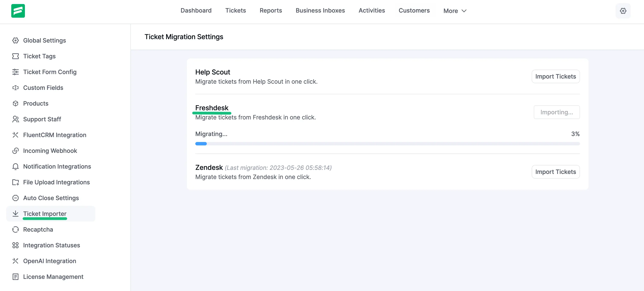Switch to the Customers tab

click(414, 10)
